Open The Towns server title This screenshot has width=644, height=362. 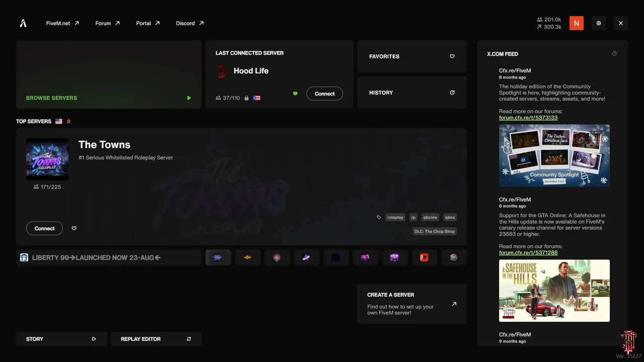coord(104,145)
